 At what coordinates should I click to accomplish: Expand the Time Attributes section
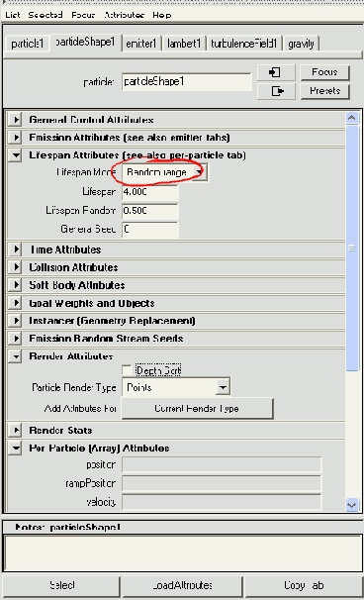(x=16, y=250)
